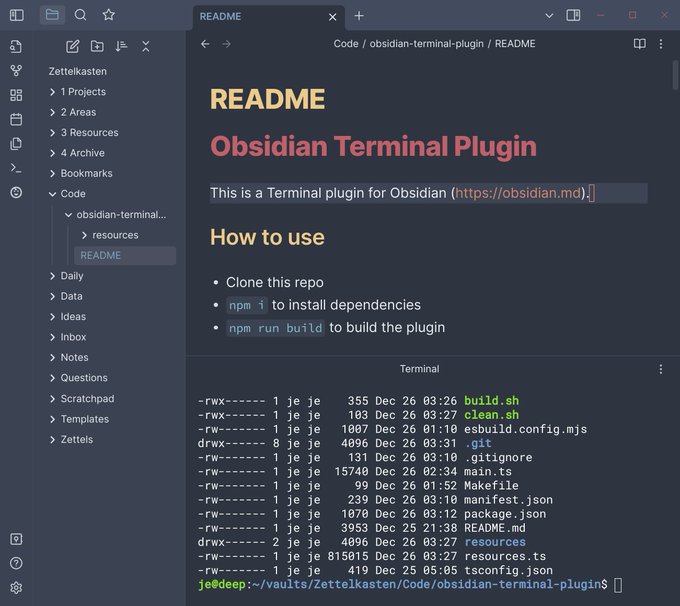Navigate back in note history

click(x=205, y=44)
